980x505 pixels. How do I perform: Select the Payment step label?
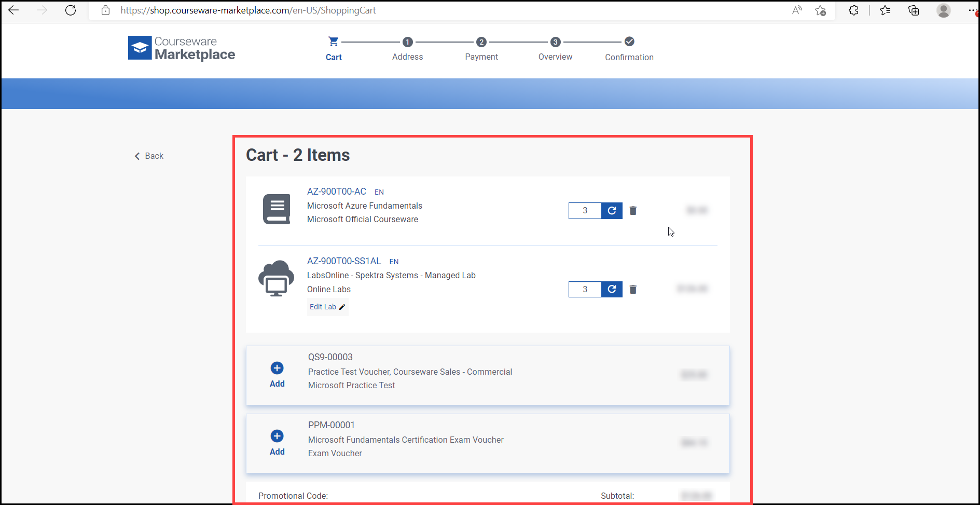click(x=481, y=57)
